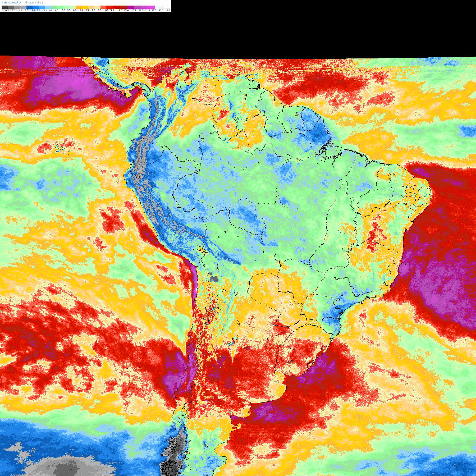This screenshot has width=476, height=476.
Task: Click the 7.0 legend value label
Action: point(88,10)
